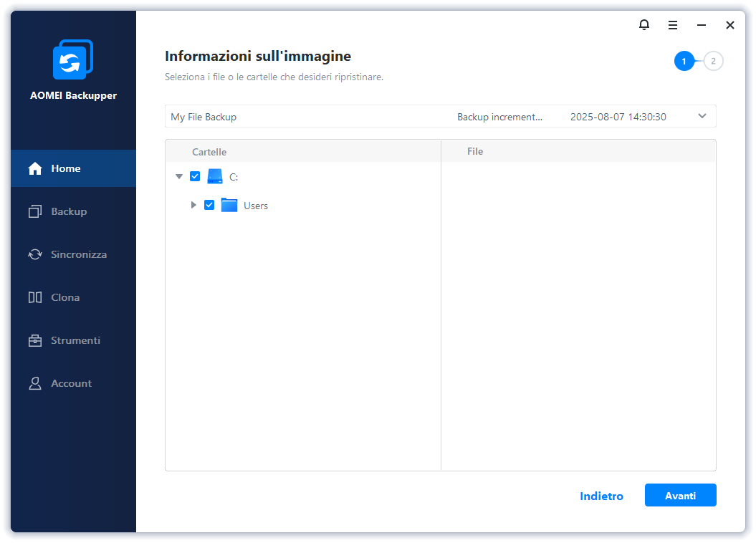Select the C: tree label
The image size is (756, 543).
click(234, 178)
